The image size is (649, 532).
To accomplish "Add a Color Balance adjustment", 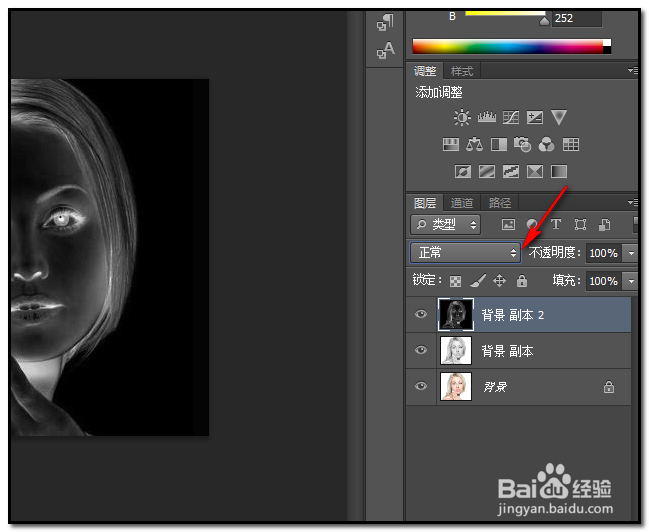I will click(474, 144).
